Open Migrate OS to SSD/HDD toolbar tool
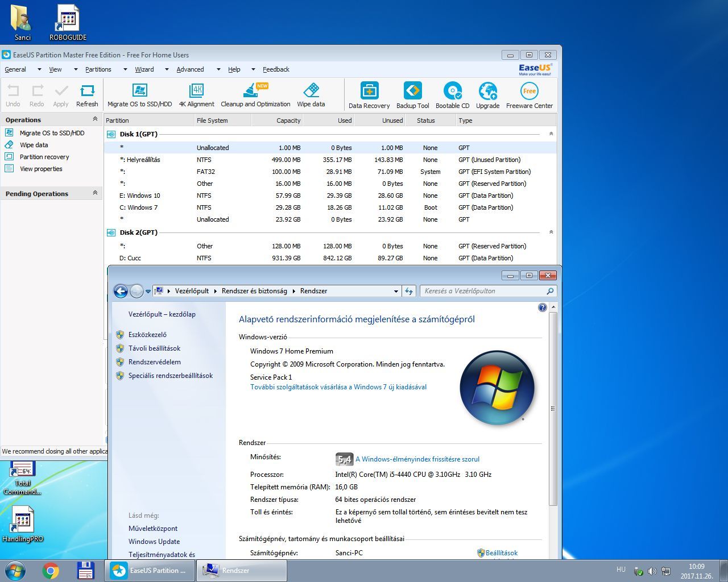Screen dimensions: 728x582 coord(139,95)
